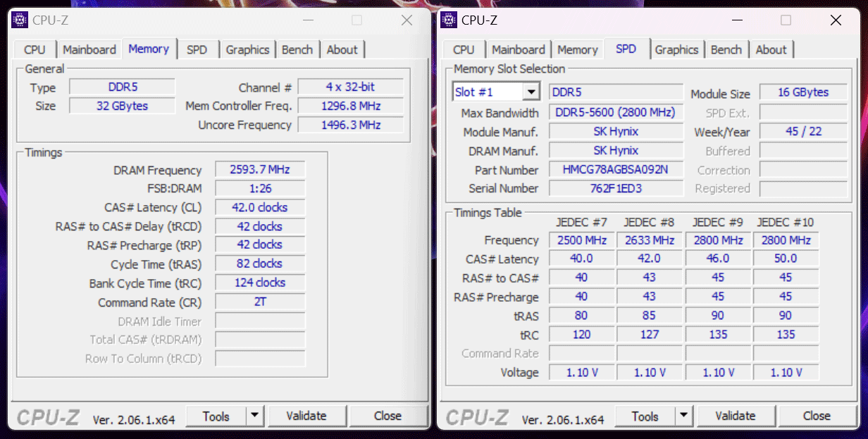Viewport: 868px width, 439px height.
Task: Click the Cycle Time value 82 clocks
Action: (260, 264)
